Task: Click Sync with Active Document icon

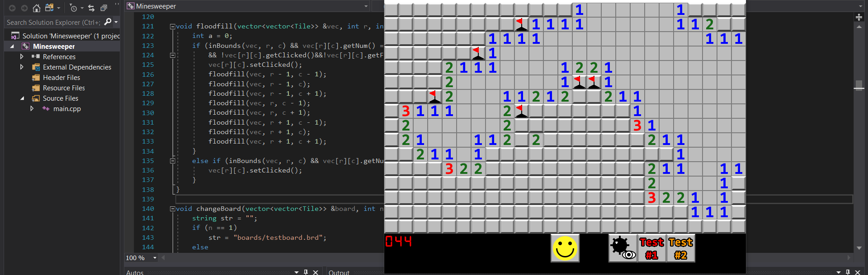Action: [91, 8]
